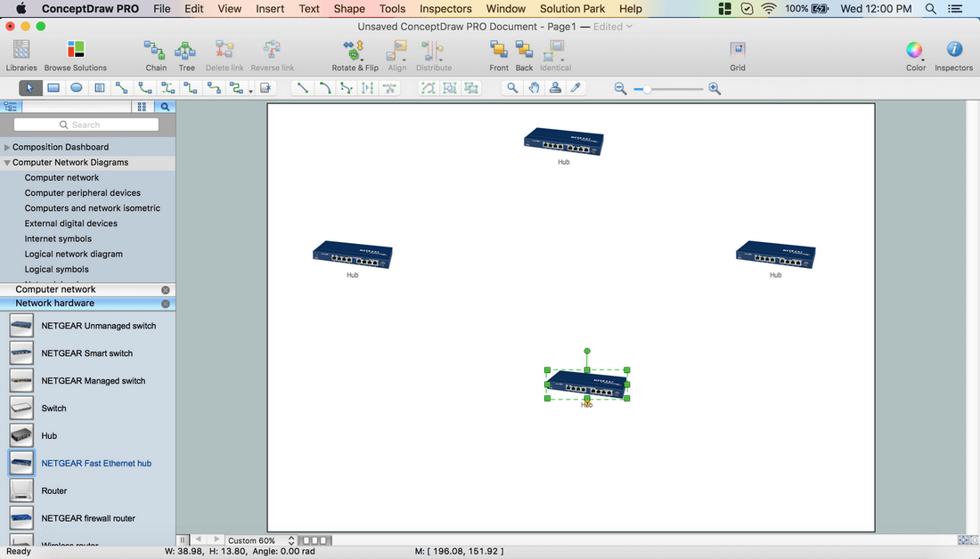Open the Libraries panel
The image size is (980, 559).
21,54
